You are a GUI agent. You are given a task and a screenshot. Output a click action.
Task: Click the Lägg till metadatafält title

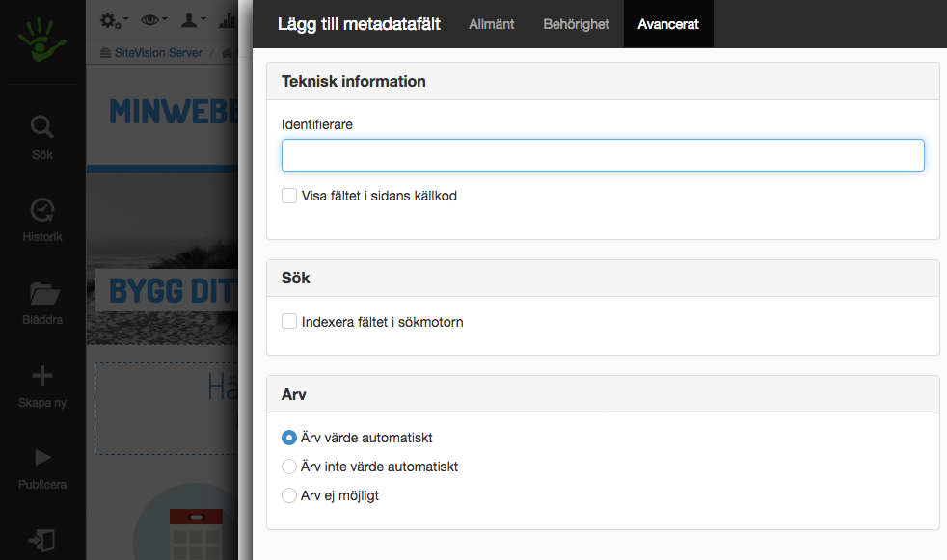pos(359,24)
